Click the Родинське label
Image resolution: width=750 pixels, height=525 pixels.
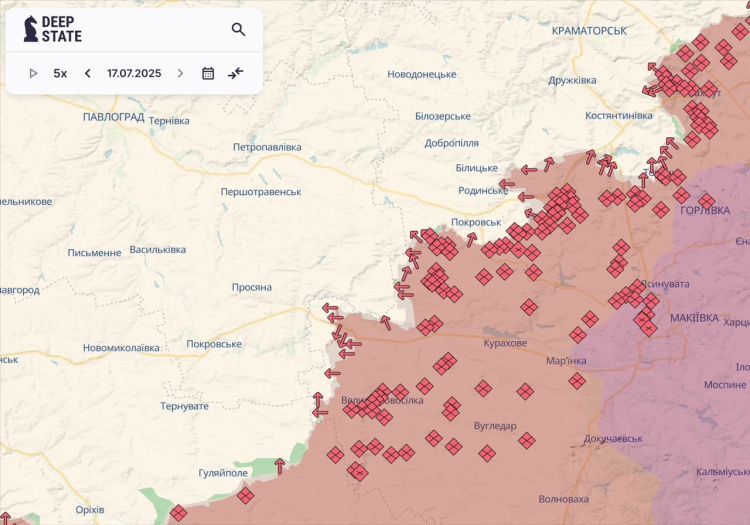(483, 190)
